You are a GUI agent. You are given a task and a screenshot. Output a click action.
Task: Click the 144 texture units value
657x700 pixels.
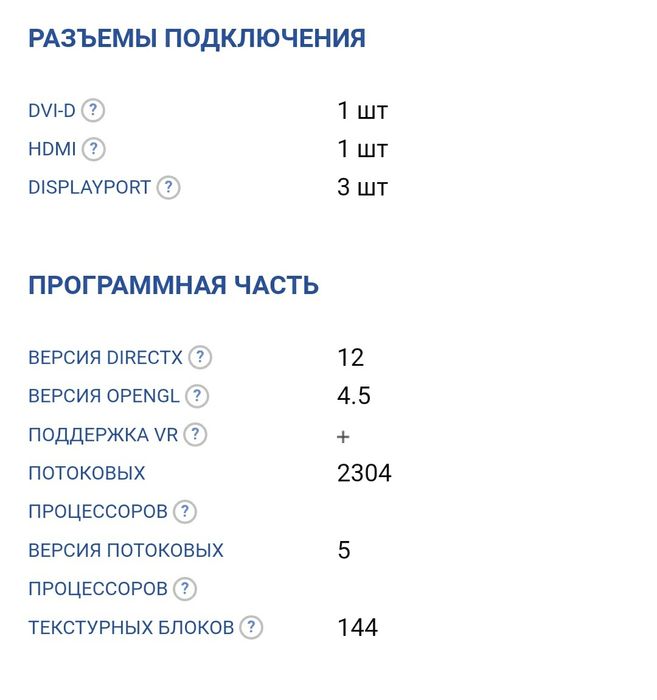(358, 628)
